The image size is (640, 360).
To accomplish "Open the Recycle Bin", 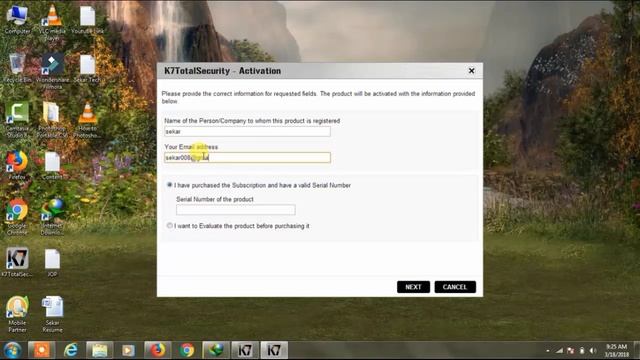I will tap(17, 68).
